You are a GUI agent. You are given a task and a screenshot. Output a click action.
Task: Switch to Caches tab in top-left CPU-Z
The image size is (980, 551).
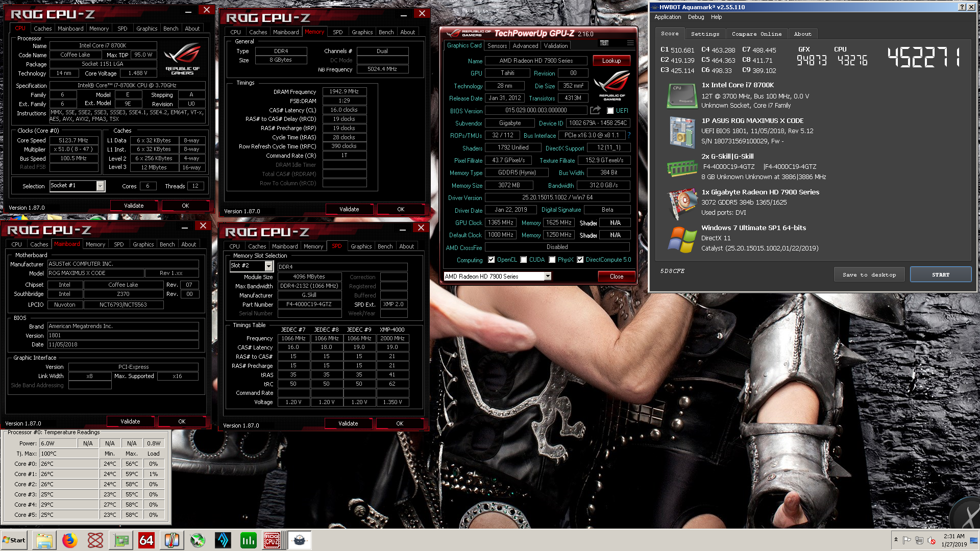(x=43, y=29)
